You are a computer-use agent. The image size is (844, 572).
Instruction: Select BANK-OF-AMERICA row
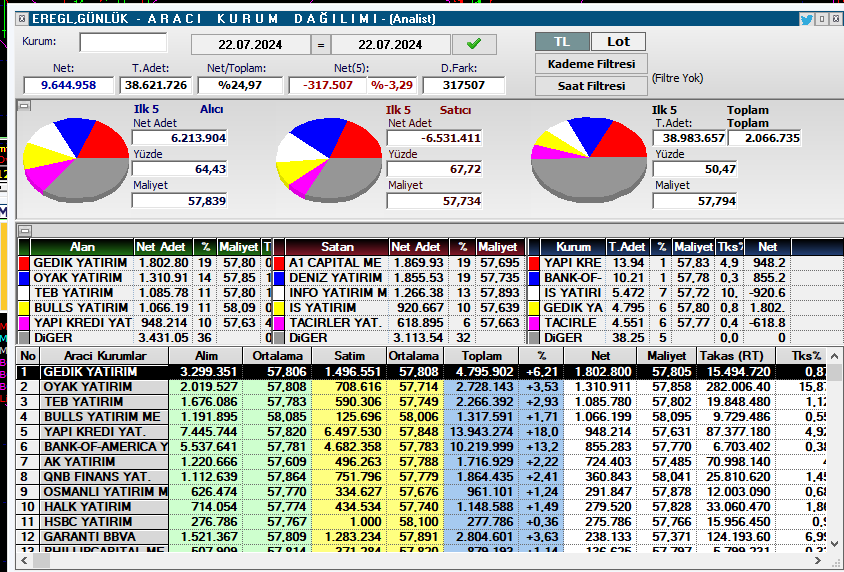pyautogui.click(x=421, y=447)
